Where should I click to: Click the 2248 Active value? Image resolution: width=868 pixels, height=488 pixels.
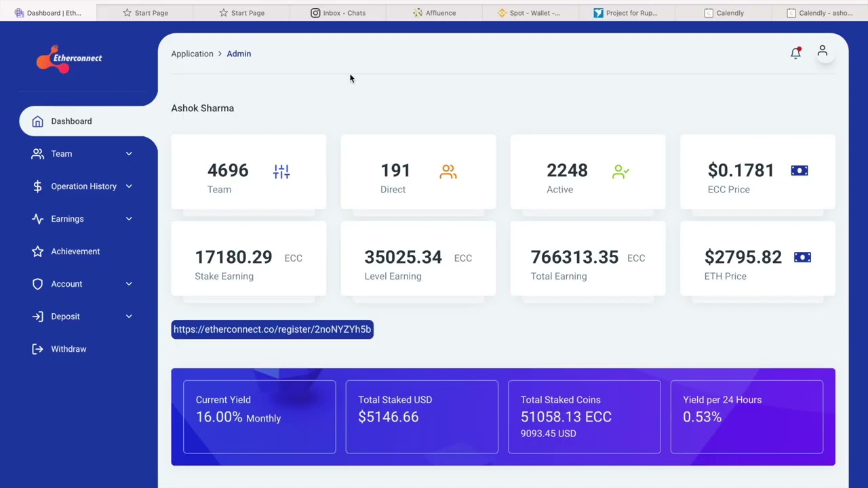pyautogui.click(x=567, y=170)
